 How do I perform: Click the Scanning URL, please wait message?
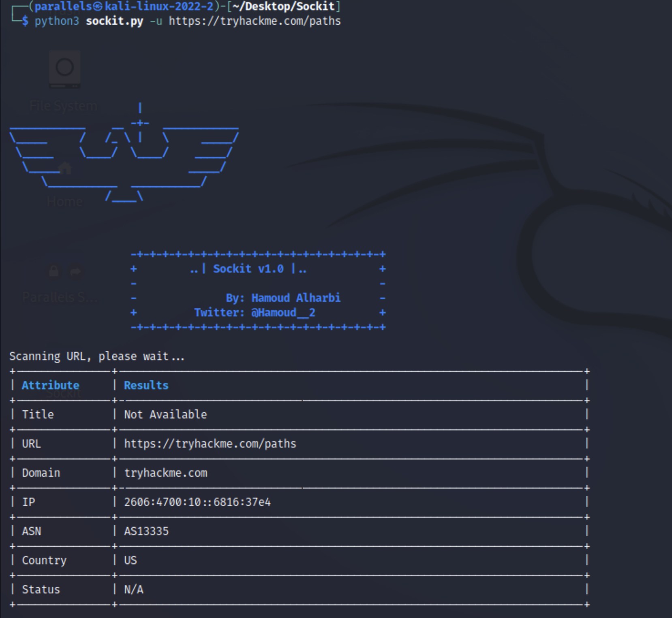coord(96,356)
